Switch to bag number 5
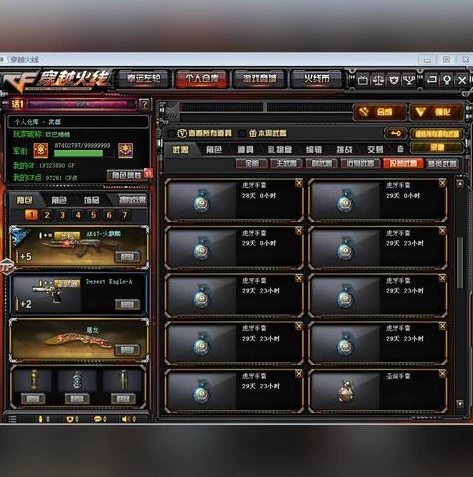The height and width of the screenshot is (477, 473). tap(93, 215)
